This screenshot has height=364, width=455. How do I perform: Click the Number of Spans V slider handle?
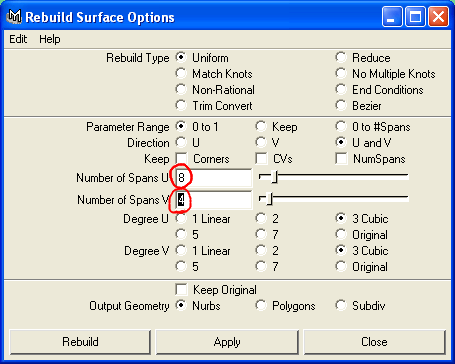click(269, 199)
